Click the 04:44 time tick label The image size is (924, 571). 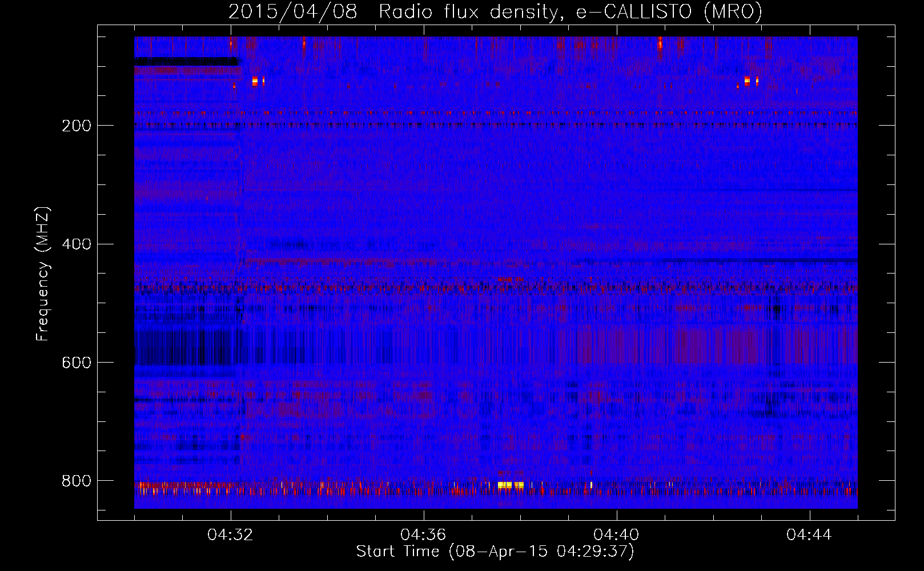click(809, 535)
